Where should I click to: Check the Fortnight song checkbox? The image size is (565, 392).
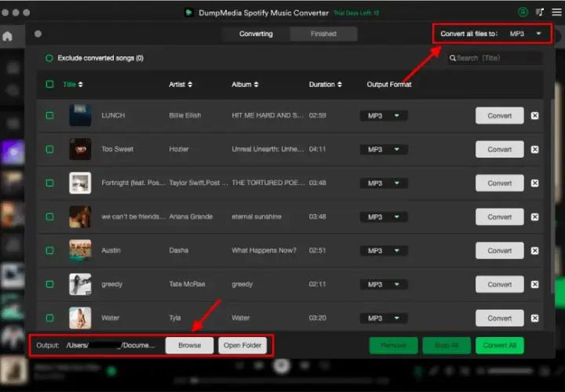(49, 183)
